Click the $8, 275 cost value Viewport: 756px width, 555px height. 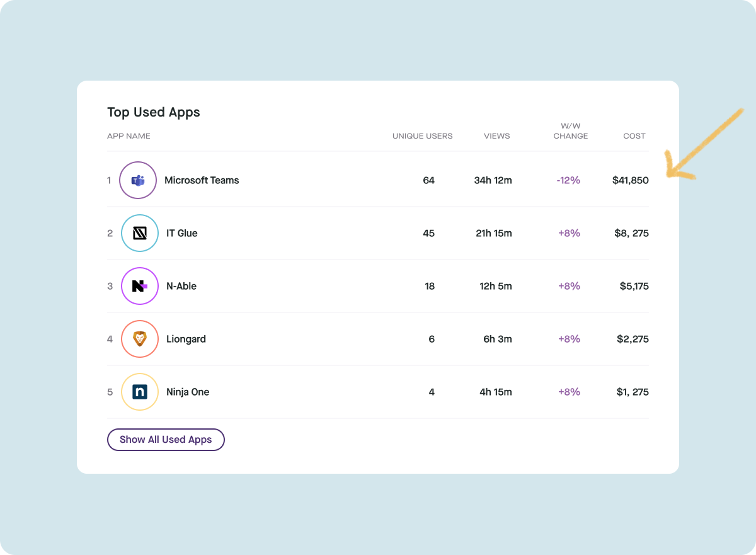[x=632, y=233]
